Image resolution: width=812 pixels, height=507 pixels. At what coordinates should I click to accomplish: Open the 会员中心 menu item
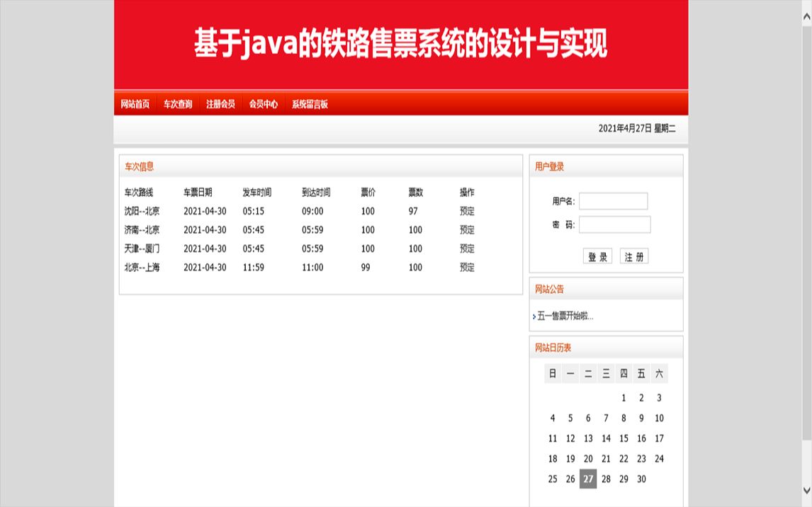(x=264, y=103)
